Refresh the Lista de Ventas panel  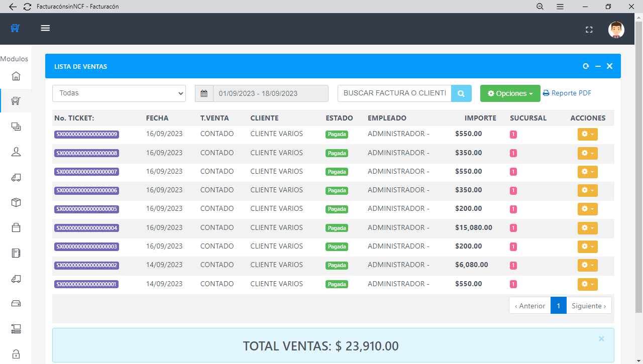click(586, 66)
